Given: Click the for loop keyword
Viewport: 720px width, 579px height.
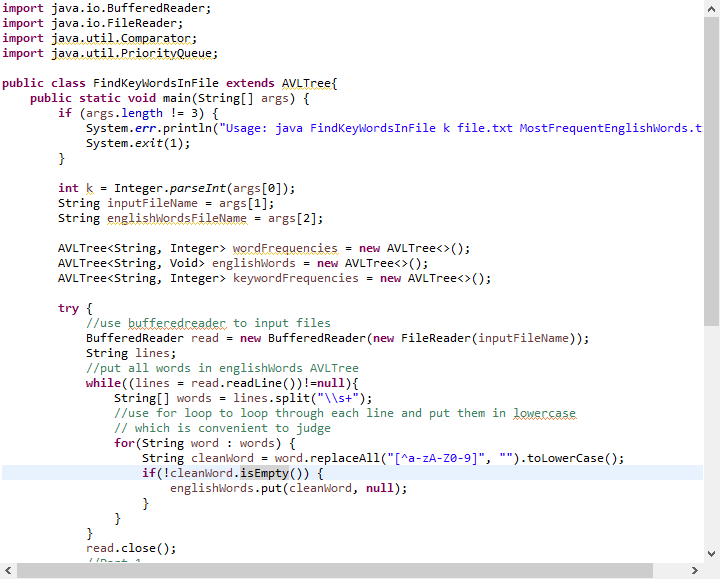Looking at the screenshot, I should click(x=124, y=443).
